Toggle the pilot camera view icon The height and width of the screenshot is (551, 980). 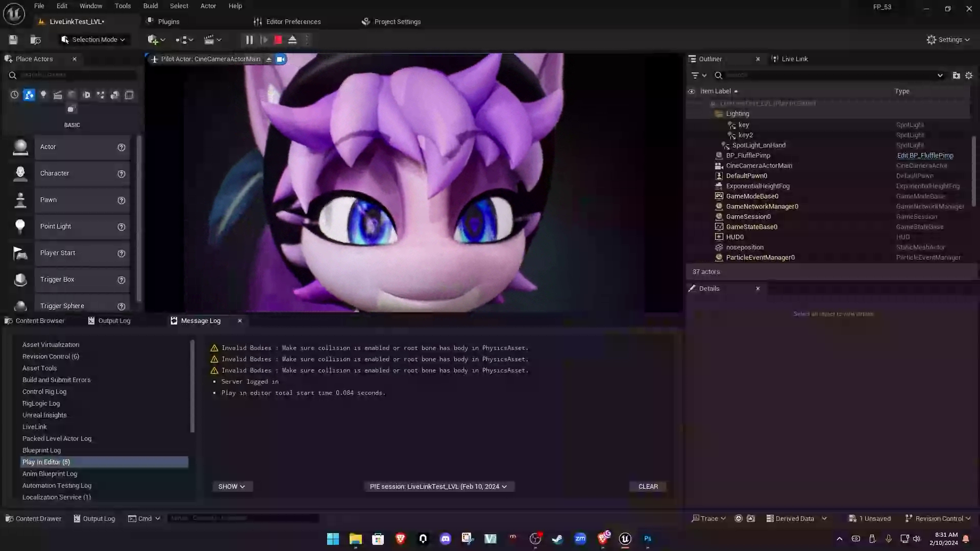pyautogui.click(x=280, y=59)
